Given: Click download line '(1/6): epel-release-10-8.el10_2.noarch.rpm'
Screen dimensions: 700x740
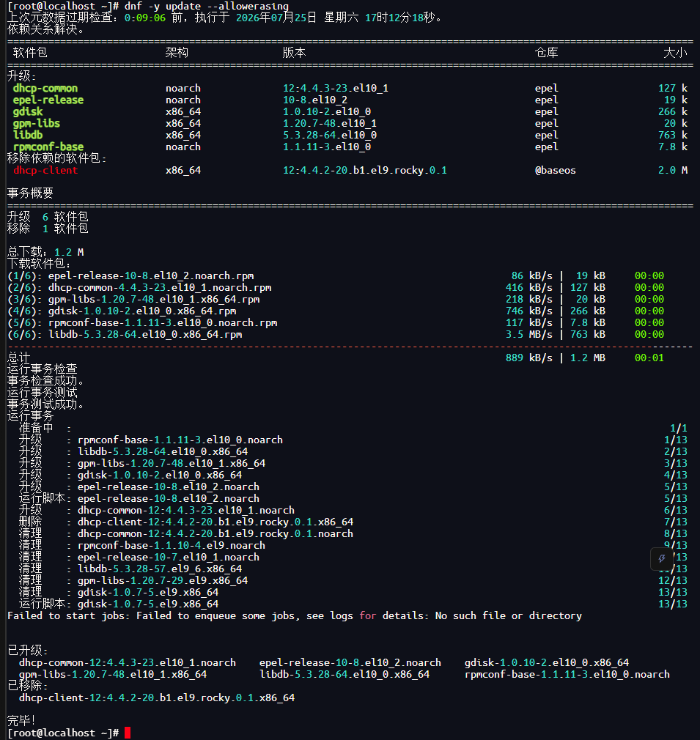Looking at the screenshot, I should tap(130, 276).
